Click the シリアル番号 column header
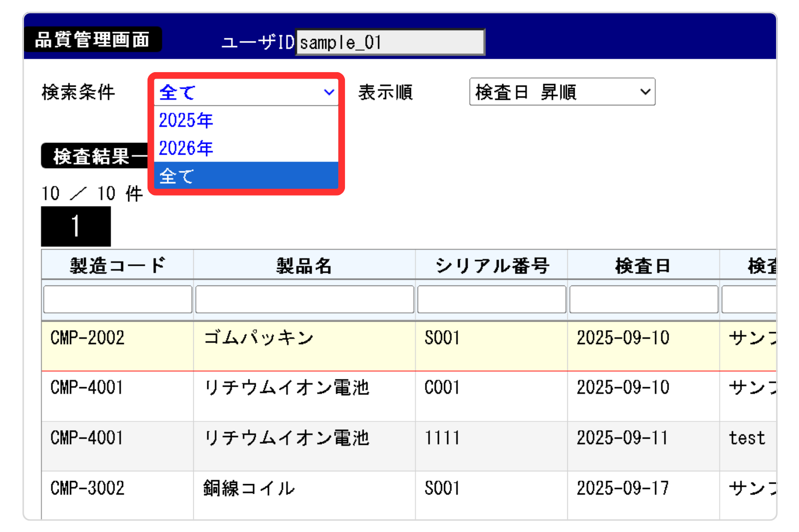 click(491, 265)
